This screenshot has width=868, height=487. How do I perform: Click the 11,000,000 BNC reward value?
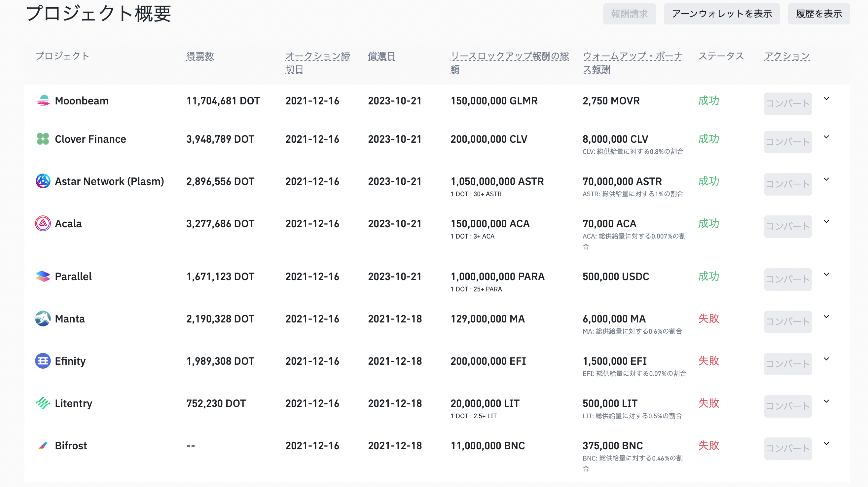(x=488, y=446)
